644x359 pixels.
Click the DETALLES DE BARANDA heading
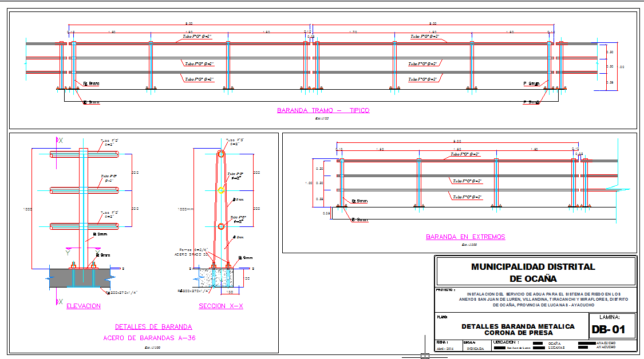pos(153,327)
